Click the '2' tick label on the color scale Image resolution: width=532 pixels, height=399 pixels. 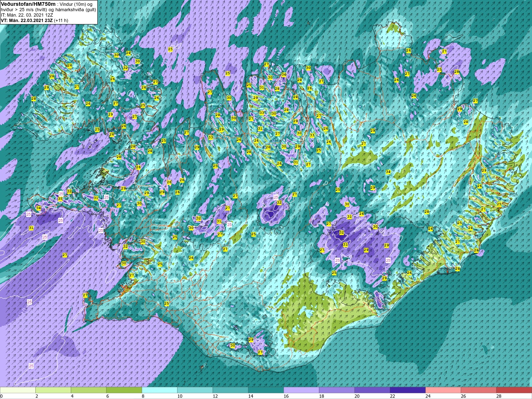click(x=37, y=396)
